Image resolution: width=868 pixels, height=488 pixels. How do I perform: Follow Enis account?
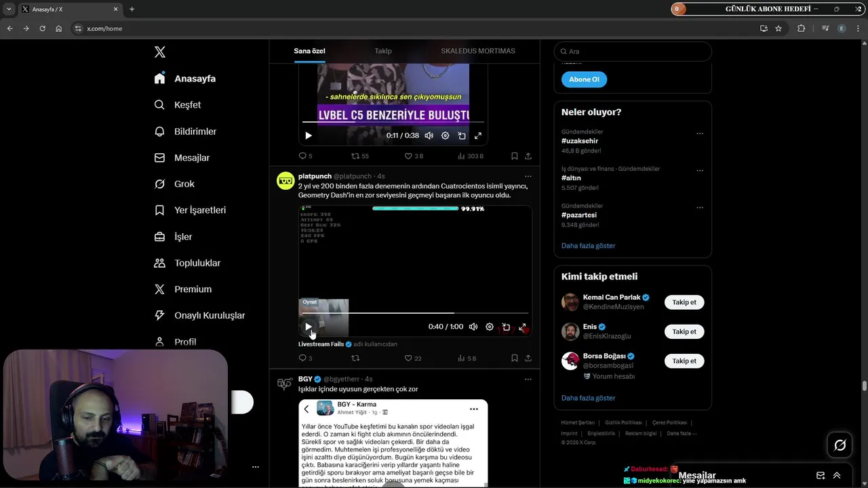[x=684, y=331]
